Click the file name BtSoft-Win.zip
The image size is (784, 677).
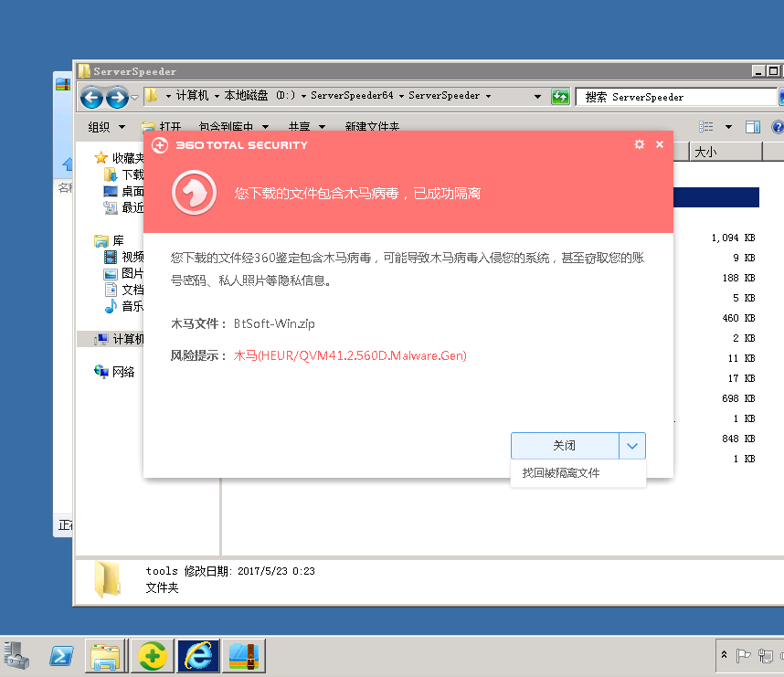tap(274, 323)
